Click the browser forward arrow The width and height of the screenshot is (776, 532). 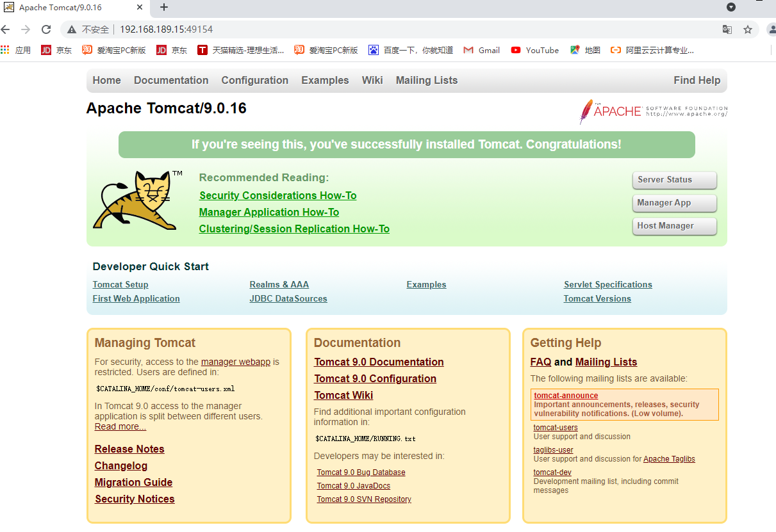(x=26, y=29)
